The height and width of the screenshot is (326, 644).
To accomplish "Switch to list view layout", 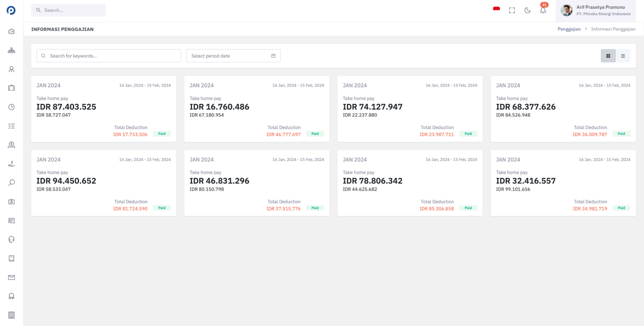I will coord(623,56).
